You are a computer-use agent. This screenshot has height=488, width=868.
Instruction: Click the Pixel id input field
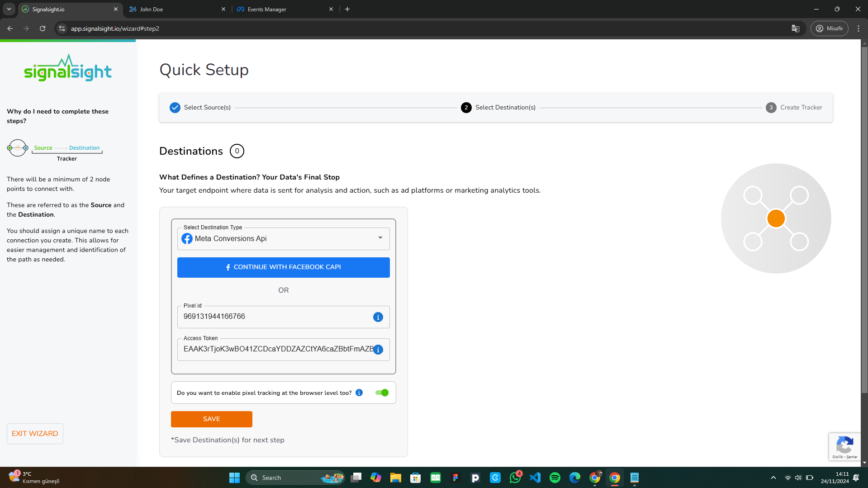[x=275, y=317]
